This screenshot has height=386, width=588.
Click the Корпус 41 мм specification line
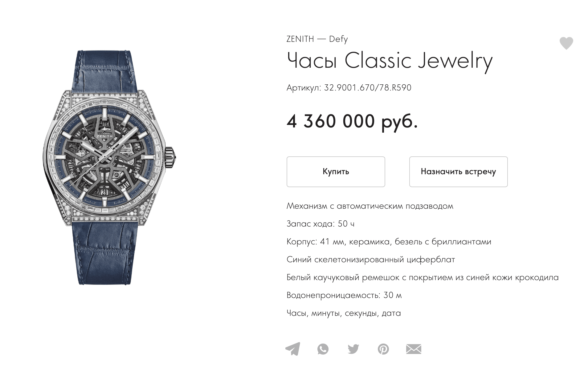pyautogui.click(x=389, y=242)
